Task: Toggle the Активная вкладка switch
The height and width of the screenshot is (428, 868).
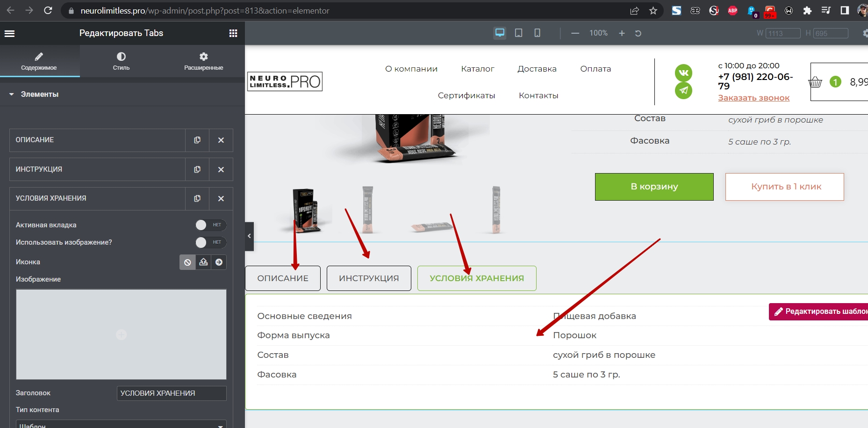Action: (210, 225)
